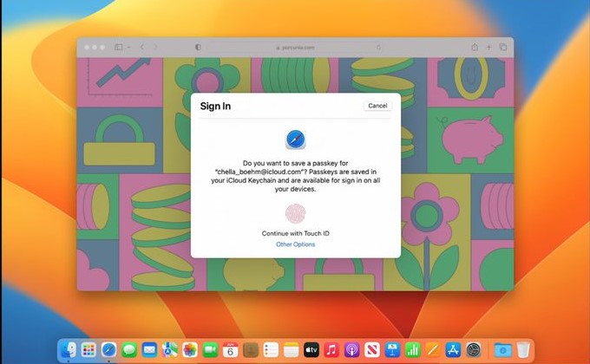Open Finder from the Dock

tap(69, 350)
